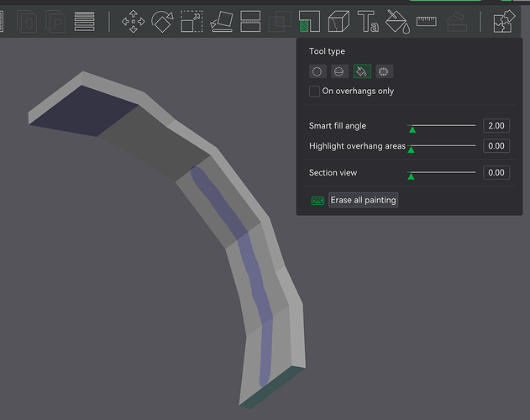Switch to the Assembly view puzzle icon

pos(504,22)
